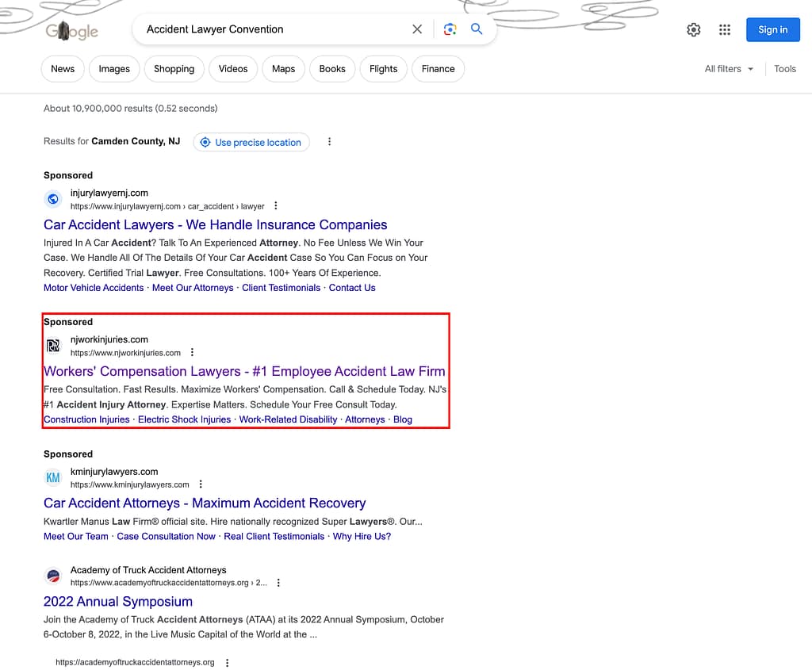Click Motor Vehicle Accidents sitelink
Screen dimensions: 812x670
click(94, 288)
